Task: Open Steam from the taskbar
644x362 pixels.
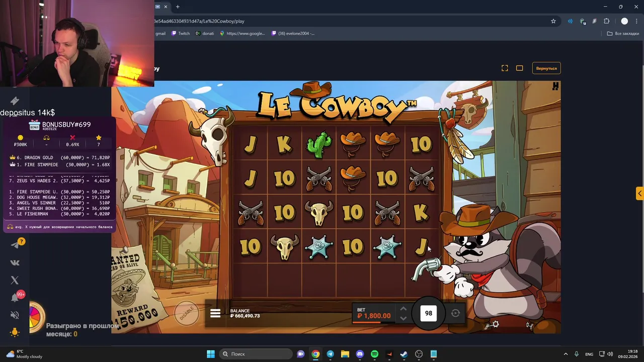Action: pos(404,354)
